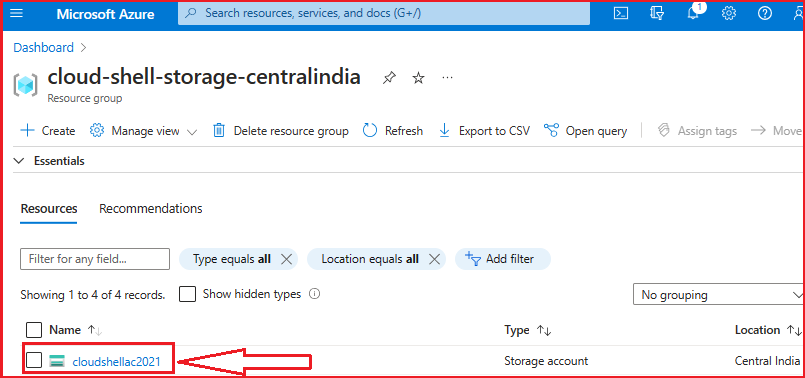Click Add filter button

coord(503,259)
